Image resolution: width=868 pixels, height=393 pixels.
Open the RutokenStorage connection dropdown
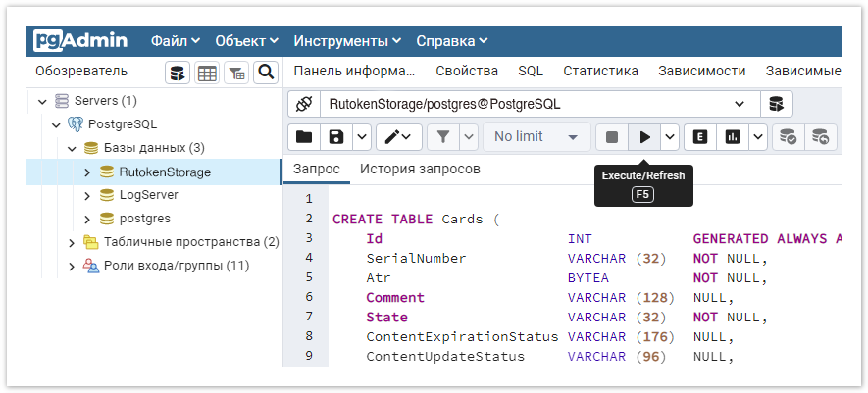739,104
